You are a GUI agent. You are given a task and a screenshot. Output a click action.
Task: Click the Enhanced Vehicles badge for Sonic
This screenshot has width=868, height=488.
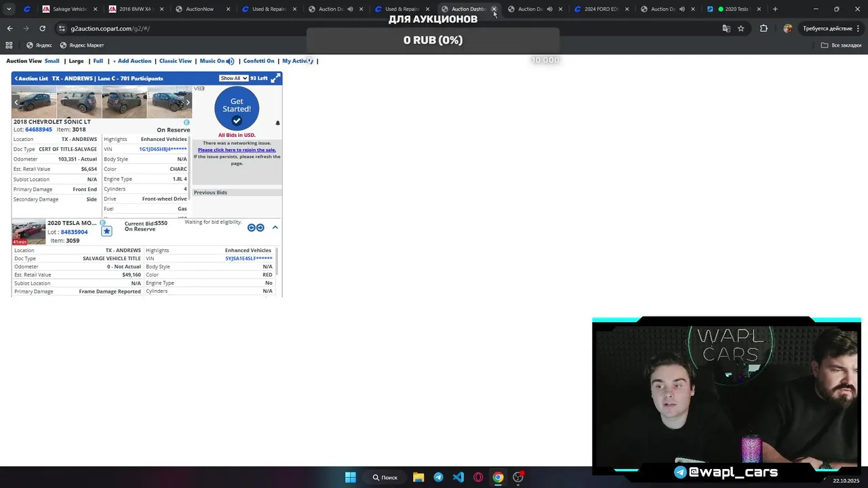click(x=186, y=123)
